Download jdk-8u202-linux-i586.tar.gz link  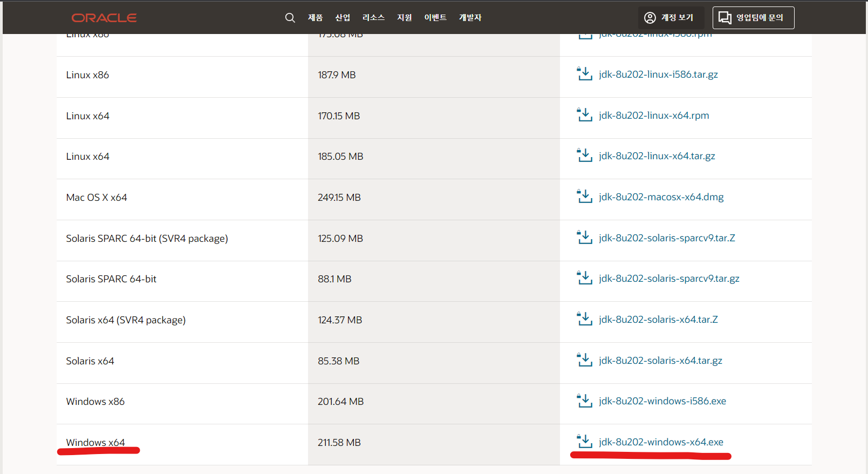[x=658, y=75]
